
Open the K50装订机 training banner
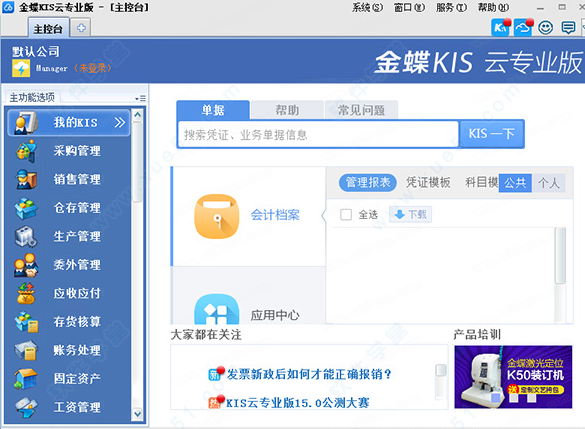[513, 377]
